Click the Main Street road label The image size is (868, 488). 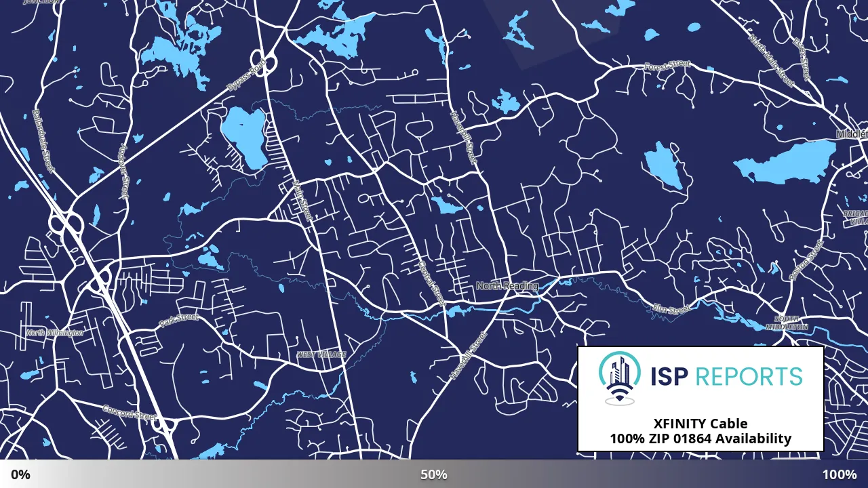(302, 200)
